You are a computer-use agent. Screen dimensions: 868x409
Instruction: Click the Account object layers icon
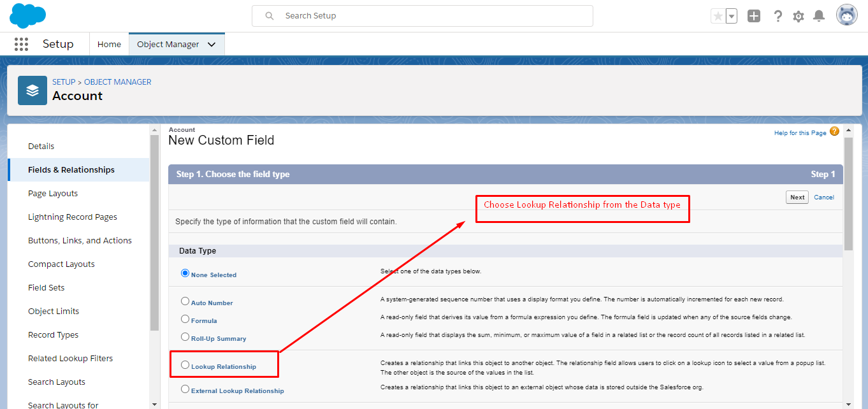click(33, 90)
